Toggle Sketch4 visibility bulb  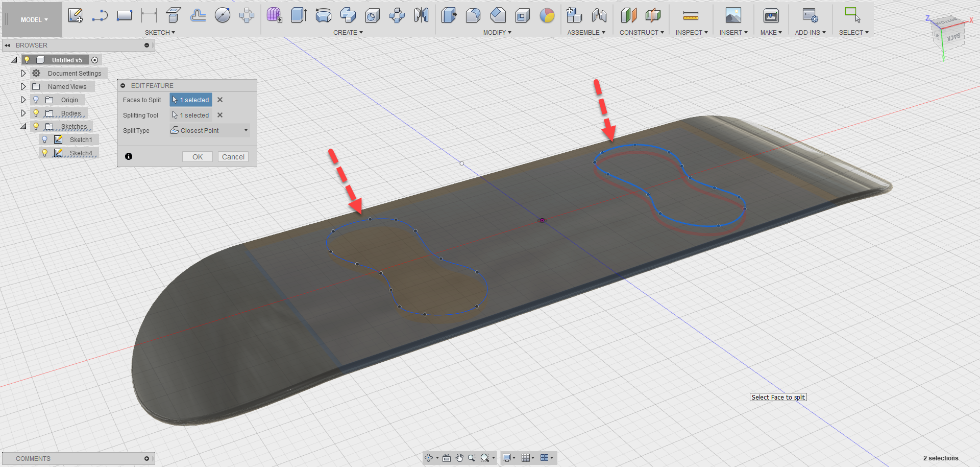click(45, 152)
